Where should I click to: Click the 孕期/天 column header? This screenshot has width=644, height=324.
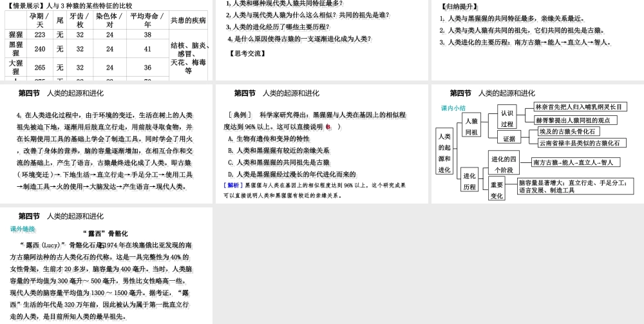(x=40, y=20)
